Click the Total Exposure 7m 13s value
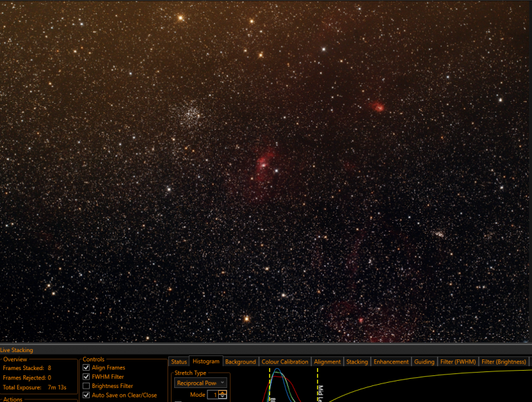This screenshot has width=532, height=402. [57, 387]
